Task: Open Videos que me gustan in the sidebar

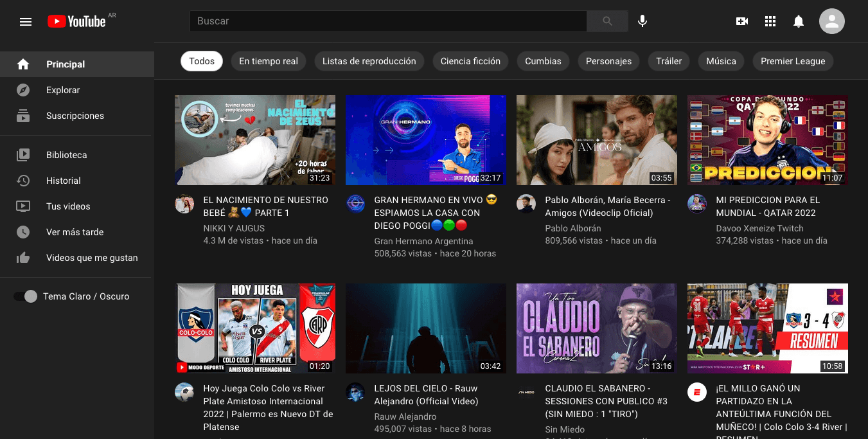Action: click(77, 258)
